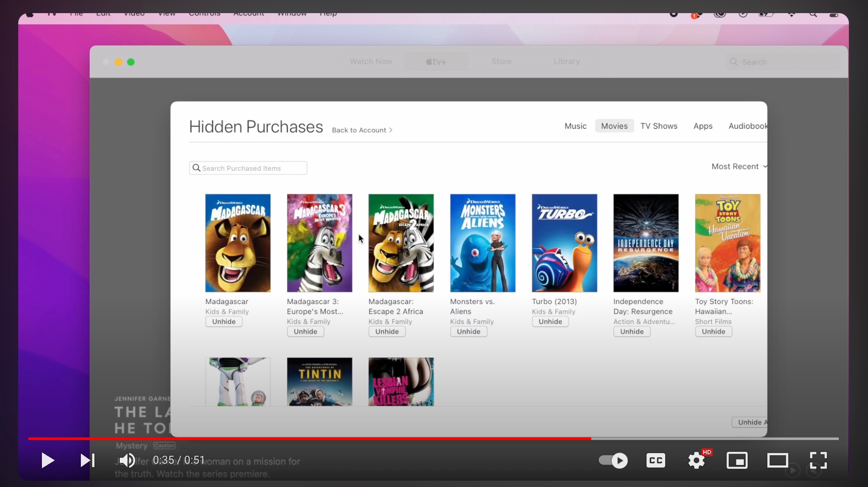Expand the Most Recent sort dropdown
Screen dimensions: 868x487
point(739,166)
